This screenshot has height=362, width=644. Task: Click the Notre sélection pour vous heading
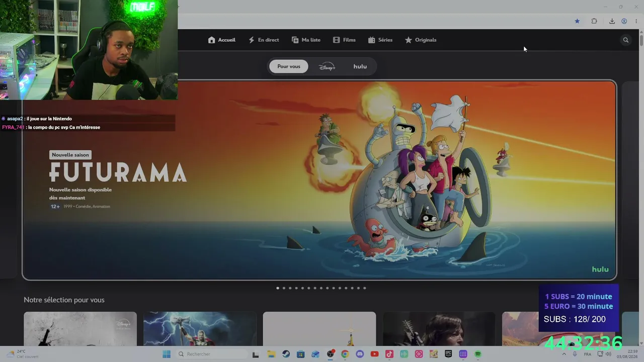tap(64, 300)
